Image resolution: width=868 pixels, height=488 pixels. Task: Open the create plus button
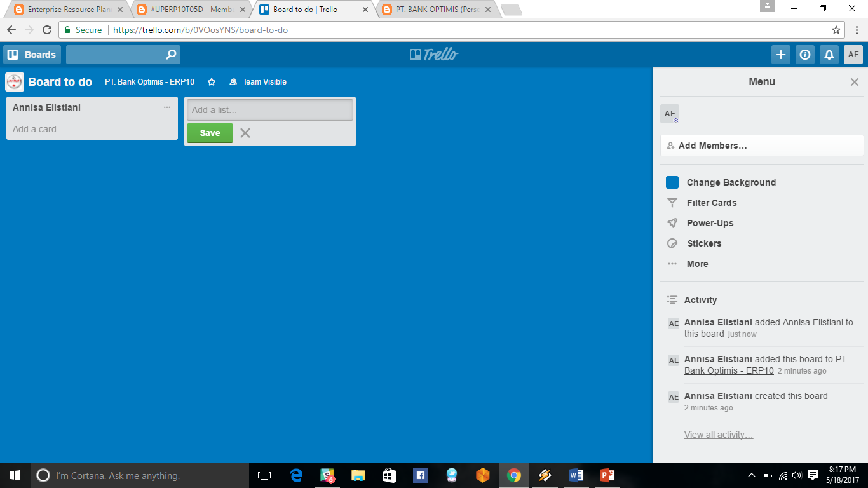pyautogui.click(x=781, y=55)
